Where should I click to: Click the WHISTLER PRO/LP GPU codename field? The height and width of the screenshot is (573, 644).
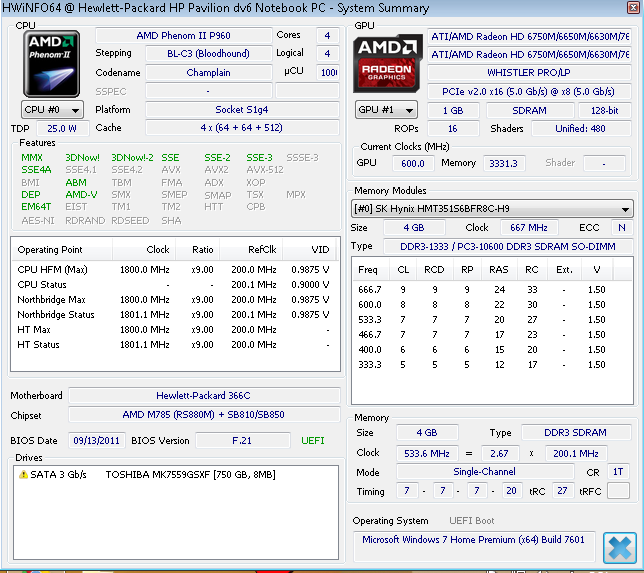tap(529, 73)
